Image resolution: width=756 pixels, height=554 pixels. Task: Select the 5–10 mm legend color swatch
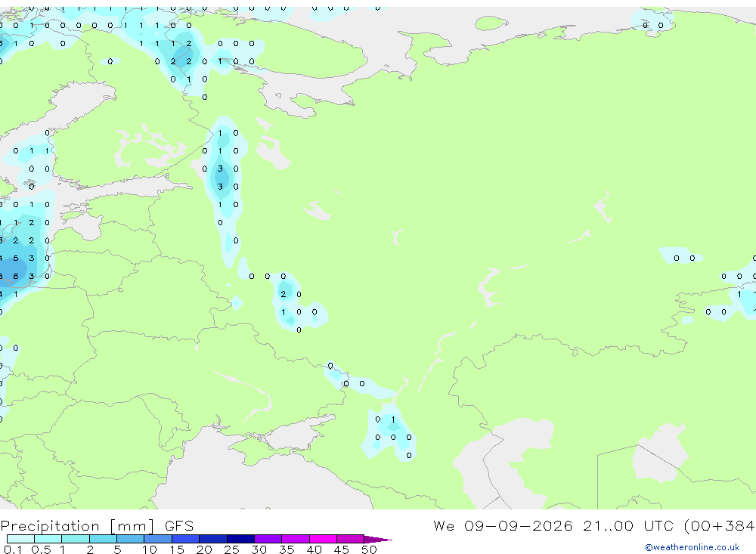(x=131, y=539)
